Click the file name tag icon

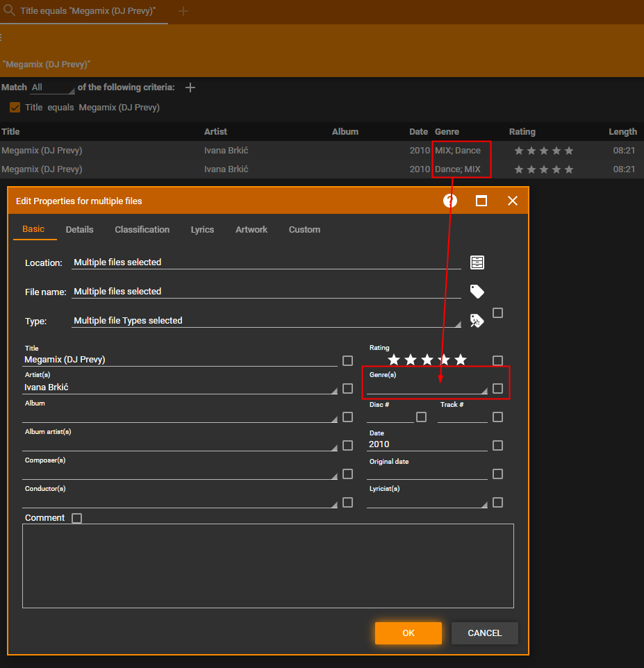[477, 292]
